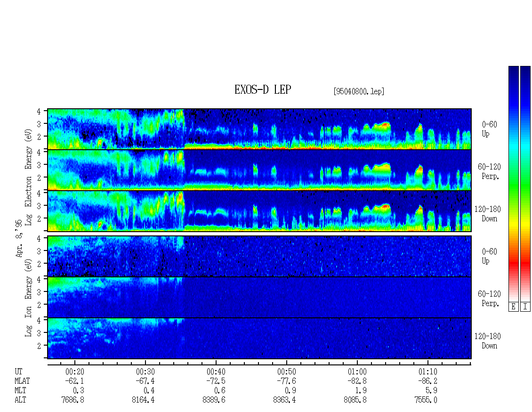Click the ion 0-60 Up spectrogram panel

click(259, 256)
